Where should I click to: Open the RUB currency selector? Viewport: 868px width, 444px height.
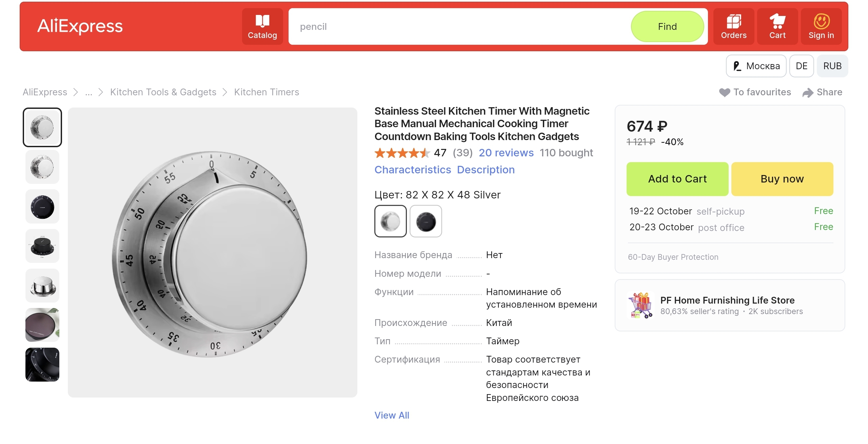(832, 66)
